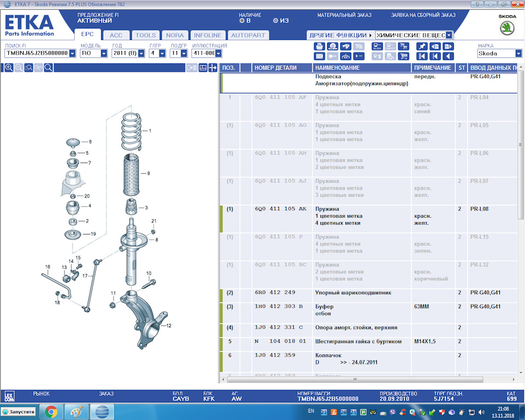Zoom in on the illustration
This screenshot has width=525, height=420.
[x=9, y=68]
